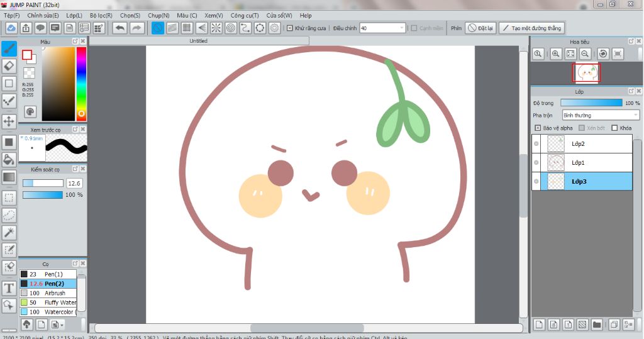The image size is (644, 339).
Task: Select the Brush tool
Action: [x=9, y=48]
